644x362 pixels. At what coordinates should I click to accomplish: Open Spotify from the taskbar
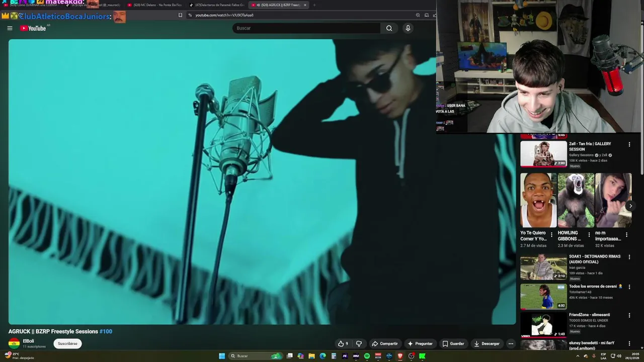[x=367, y=356]
